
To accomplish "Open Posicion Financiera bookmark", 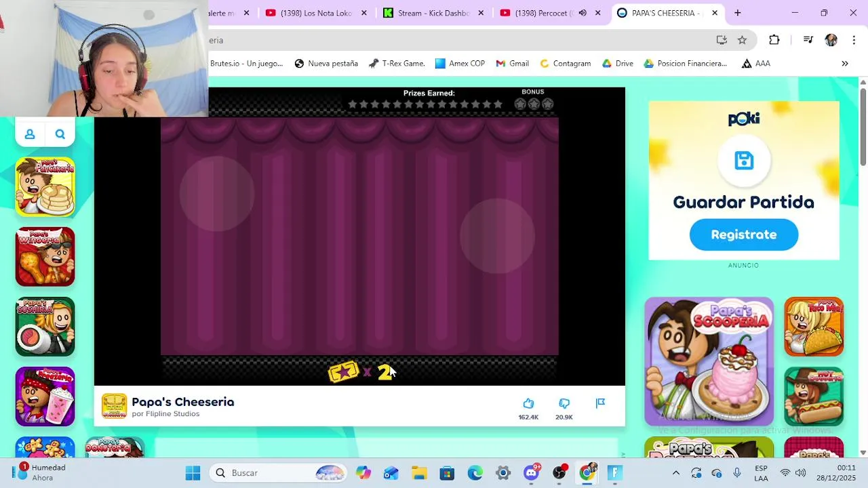I will click(686, 64).
